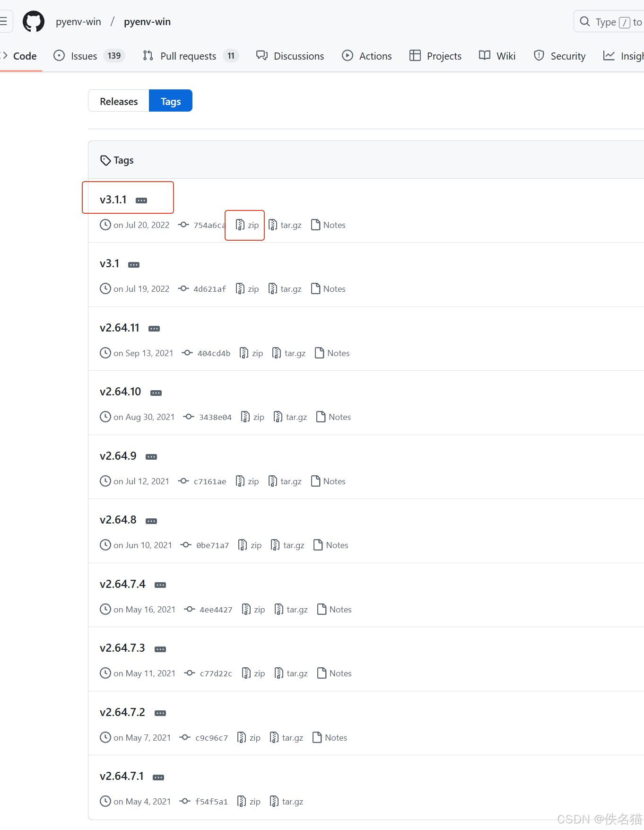Image resolution: width=644 pixels, height=830 pixels.
Task: Download the v2.64.7.4 tar.gz archive
Action: (291, 610)
